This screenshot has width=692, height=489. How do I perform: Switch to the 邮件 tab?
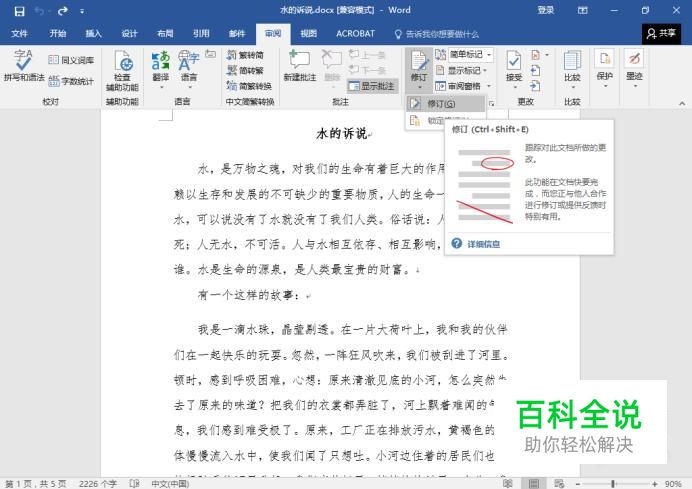(237, 34)
